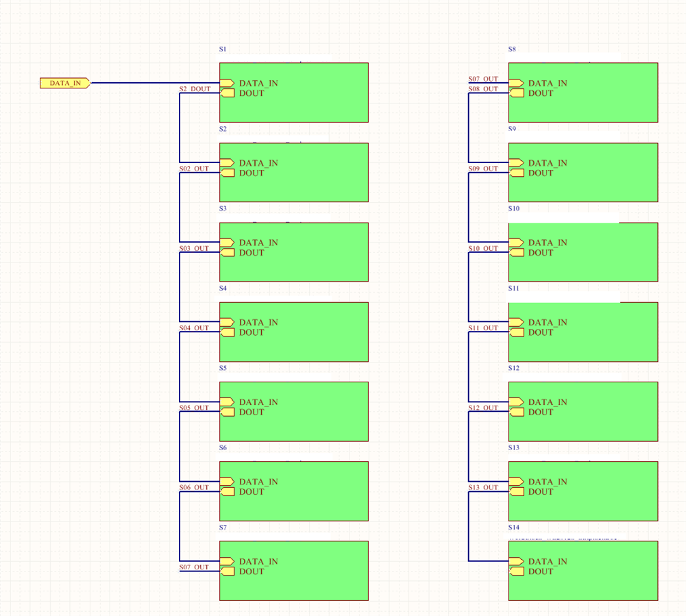Click the S14 sheet designator text
The height and width of the screenshot is (616, 686).
514,528
